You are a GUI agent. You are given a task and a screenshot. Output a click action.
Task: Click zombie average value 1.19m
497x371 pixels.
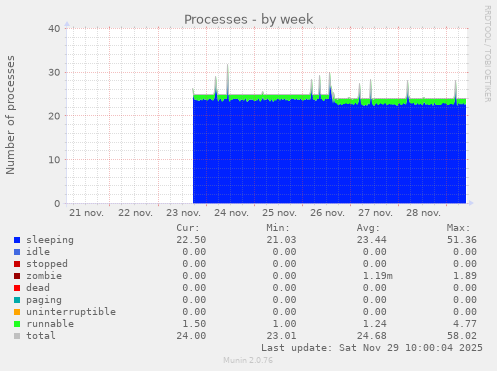[x=378, y=276]
